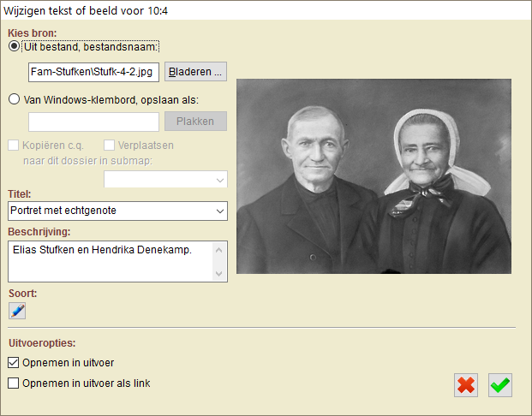Viewport: 532px width, 416px height.
Task: Click the empty 'opslaan als' text field
Action: tap(93, 122)
